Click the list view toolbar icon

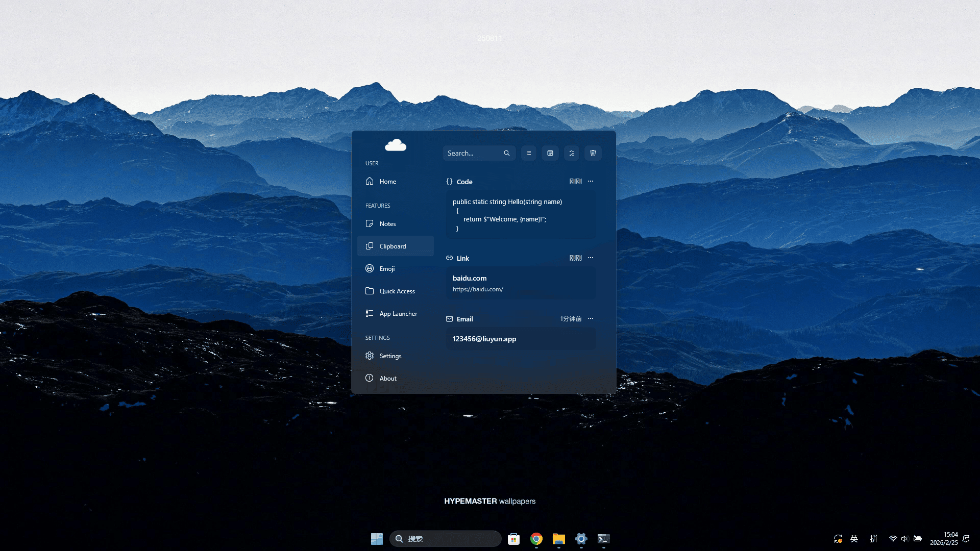(x=529, y=153)
